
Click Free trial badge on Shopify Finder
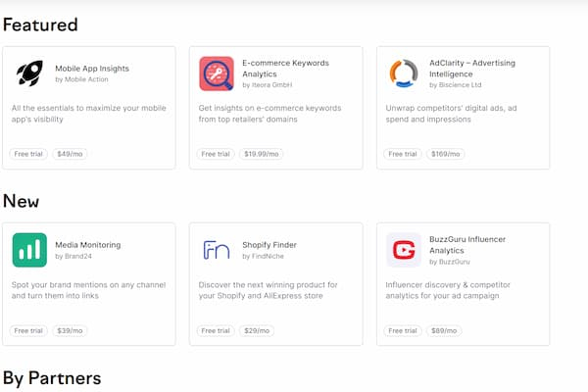[216, 330]
